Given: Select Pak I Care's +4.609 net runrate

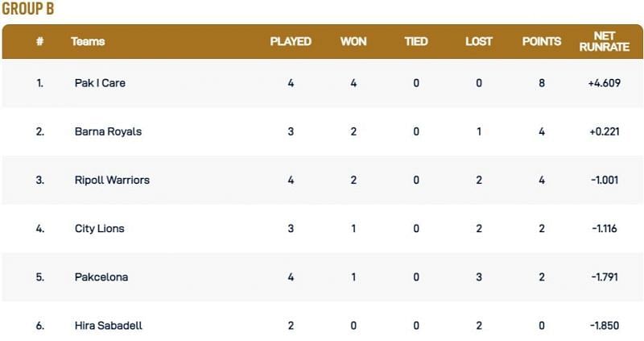Looking at the screenshot, I should (x=604, y=83).
